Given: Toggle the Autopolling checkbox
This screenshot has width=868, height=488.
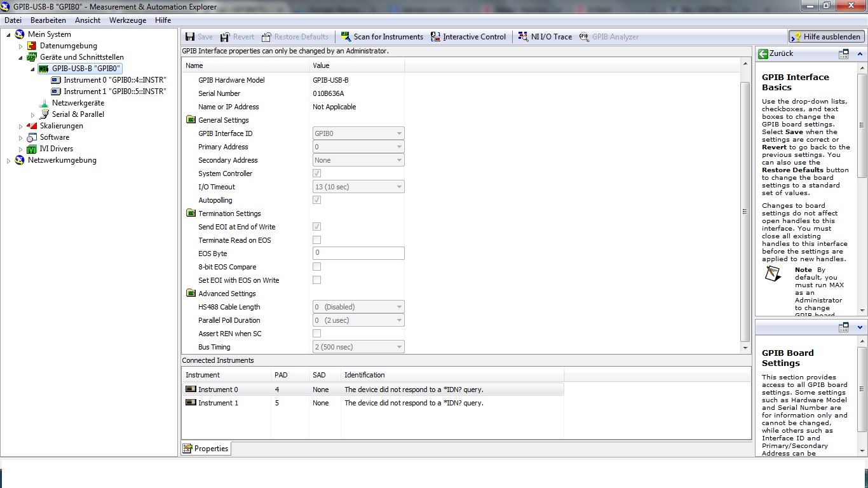Looking at the screenshot, I should click(x=316, y=200).
